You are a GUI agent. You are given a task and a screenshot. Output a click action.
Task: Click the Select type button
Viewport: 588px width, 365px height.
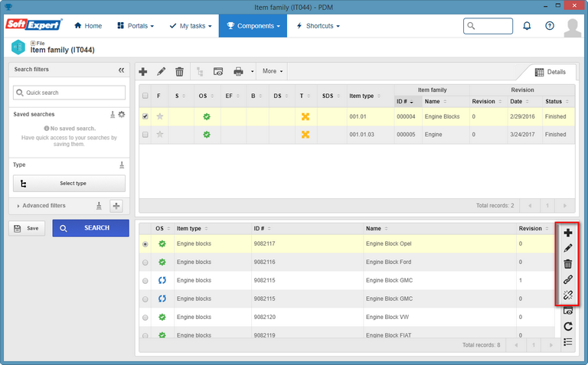[x=70, y=183]
